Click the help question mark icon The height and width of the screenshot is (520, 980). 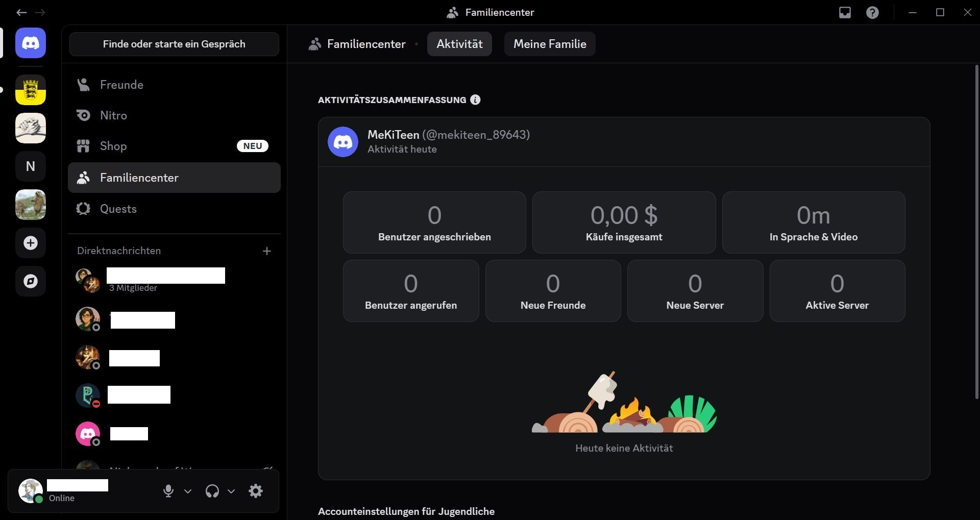[872, 12]
